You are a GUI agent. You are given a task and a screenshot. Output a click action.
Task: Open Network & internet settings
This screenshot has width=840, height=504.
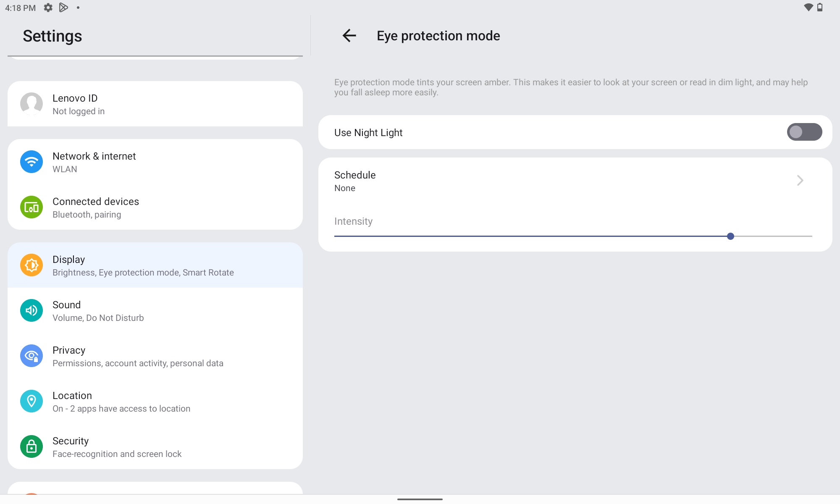click(155, 162)
